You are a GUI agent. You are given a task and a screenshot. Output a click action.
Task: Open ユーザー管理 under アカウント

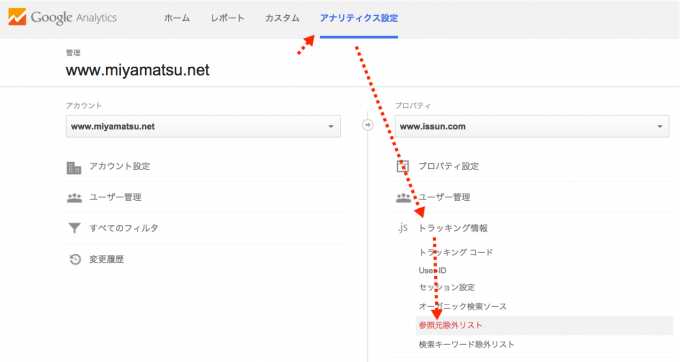coord(115,197)
